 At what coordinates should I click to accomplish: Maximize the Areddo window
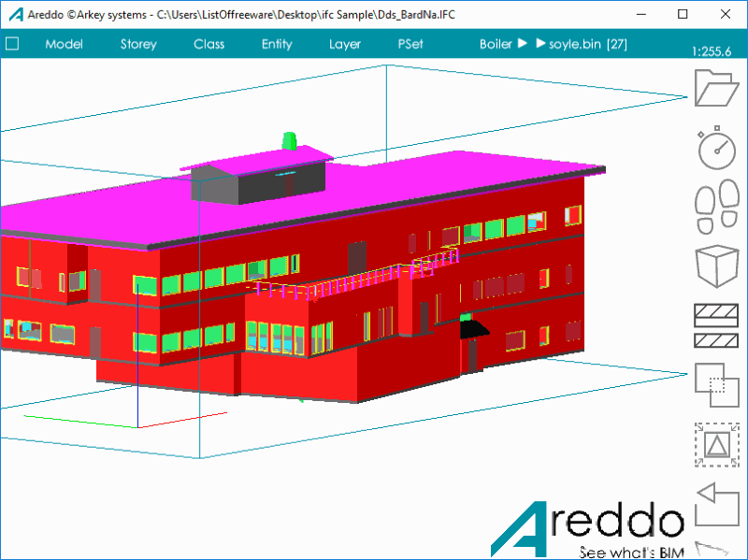(683, 14)
